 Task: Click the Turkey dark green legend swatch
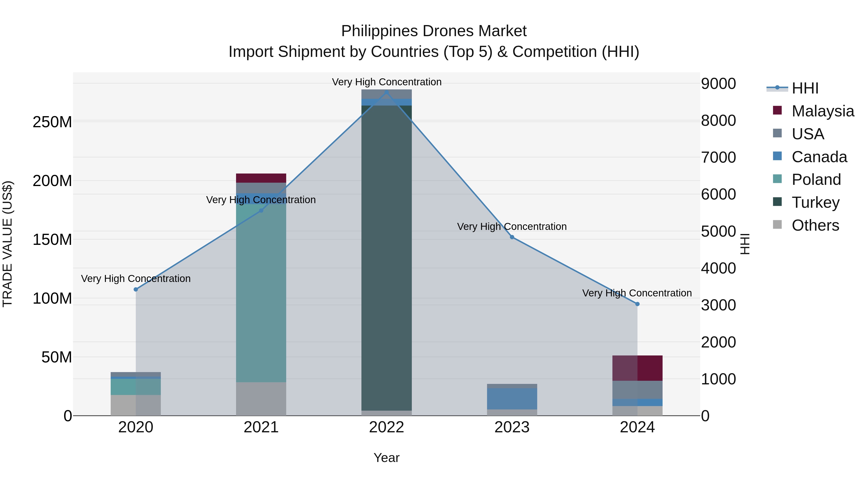[x=777, y=201]
